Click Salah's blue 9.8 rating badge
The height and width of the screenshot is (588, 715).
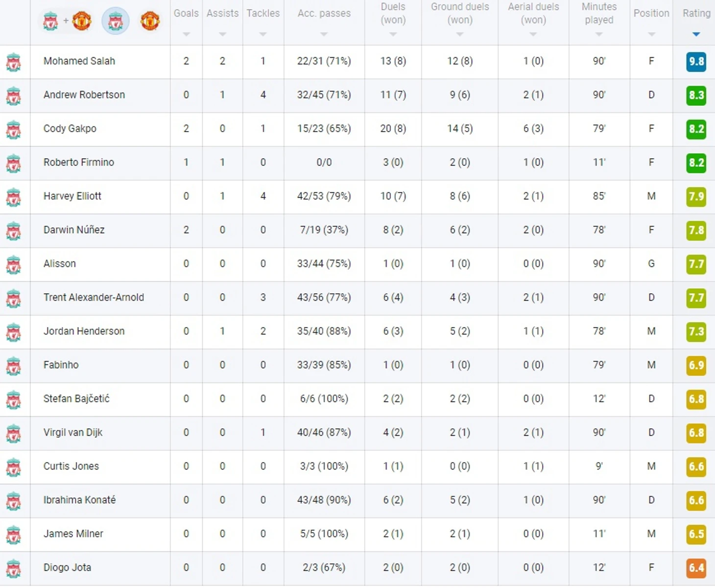point(696,62)
